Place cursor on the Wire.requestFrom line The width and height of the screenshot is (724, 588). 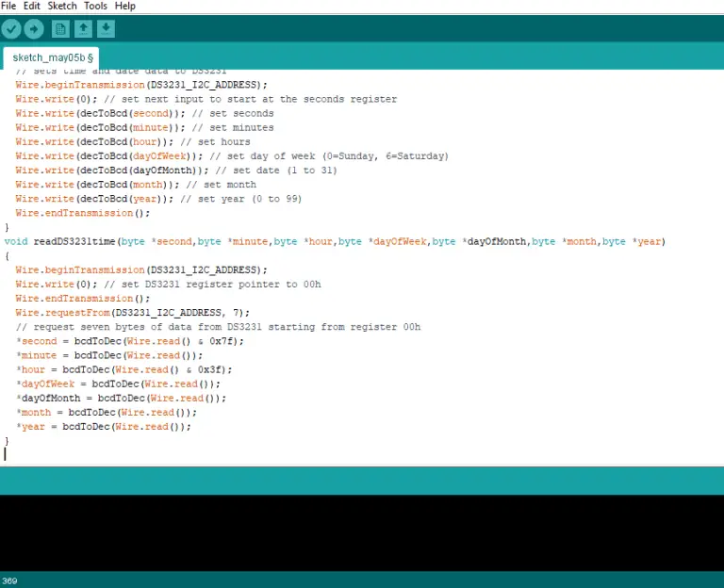click(x=132, y=313)
